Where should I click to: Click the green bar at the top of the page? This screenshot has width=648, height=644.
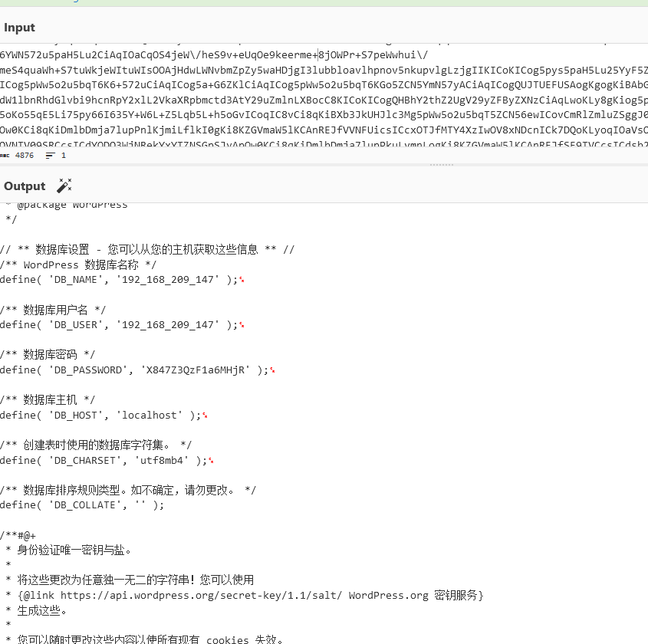click(x=324, y=3)
